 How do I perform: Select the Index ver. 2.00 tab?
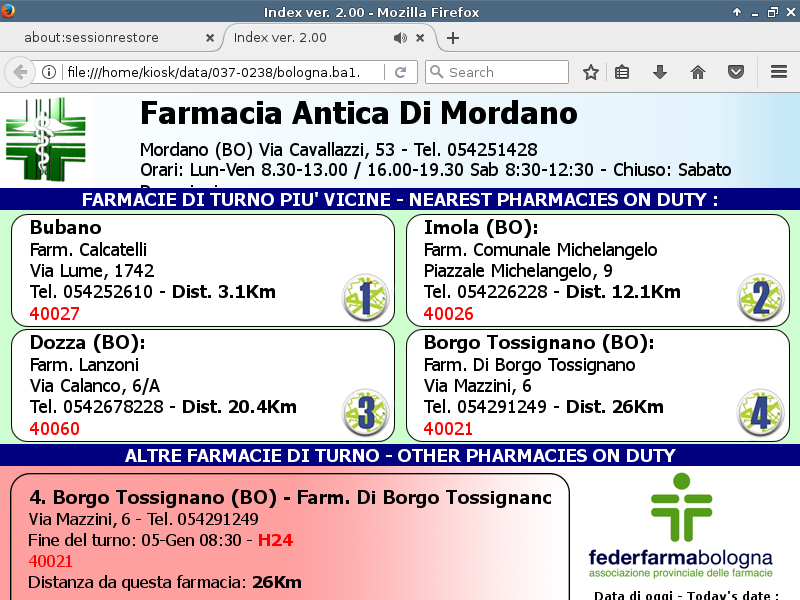(x=300, y=38)
